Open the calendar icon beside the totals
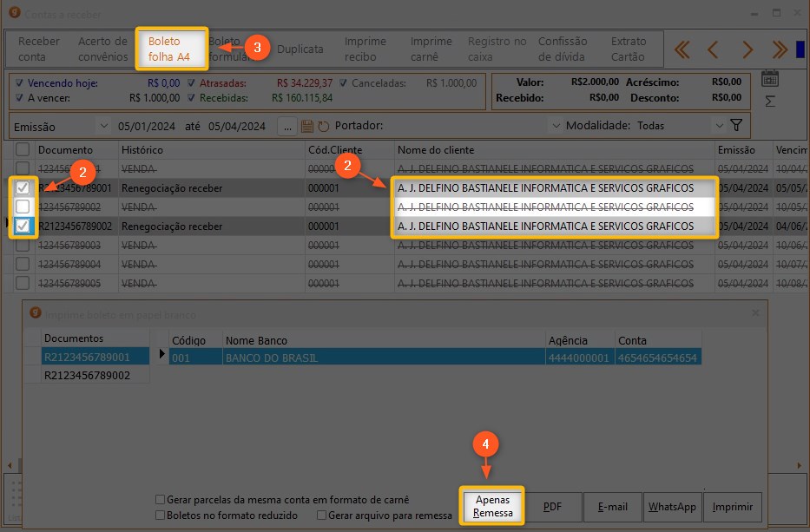Viewport: 810px width, 532px height. (769, 79)
